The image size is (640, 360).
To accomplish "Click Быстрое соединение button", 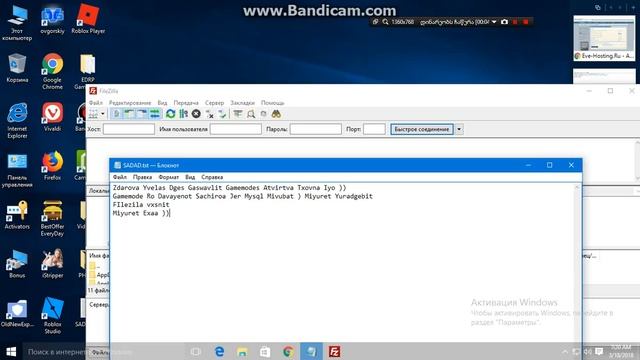I will [x=422, y=129].
